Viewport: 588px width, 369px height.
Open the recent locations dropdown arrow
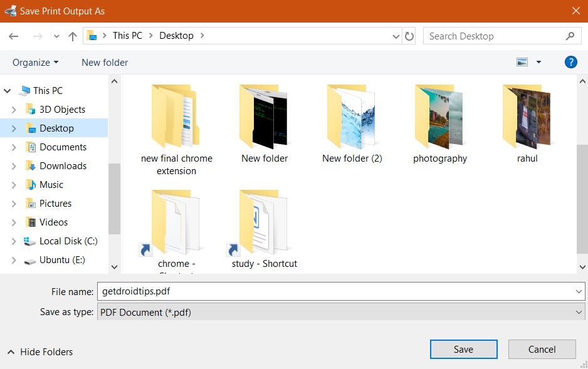56,36
